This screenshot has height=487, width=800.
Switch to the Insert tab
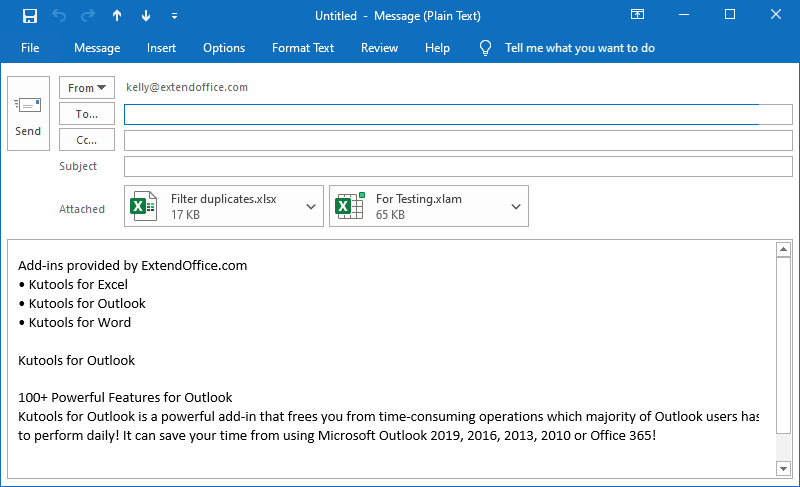pos(161,48)
